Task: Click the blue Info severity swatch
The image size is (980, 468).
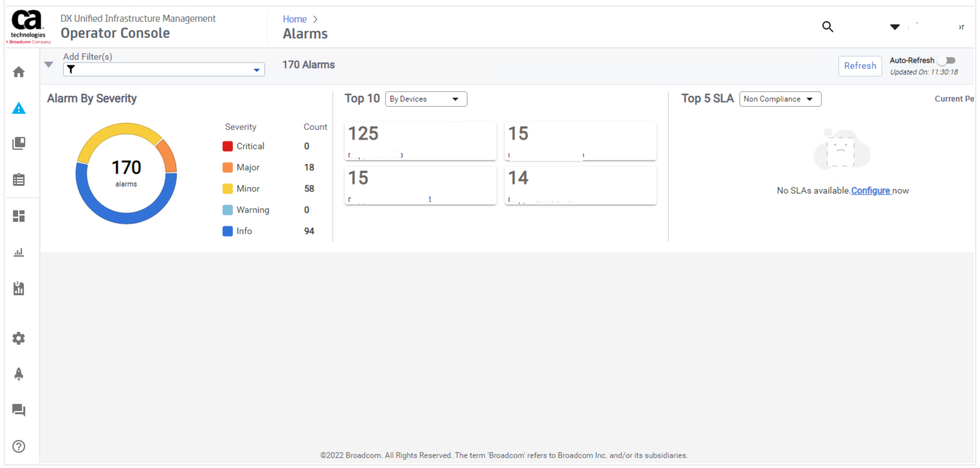Action: point(227,231)
